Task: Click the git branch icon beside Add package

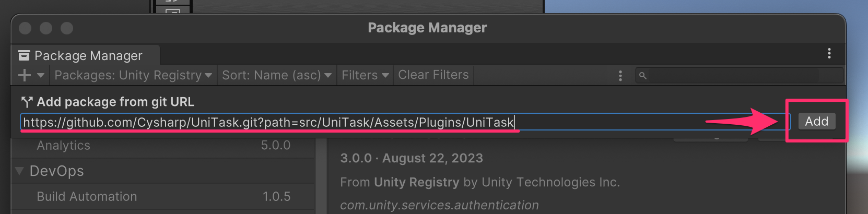Action: tap(27, 102)
